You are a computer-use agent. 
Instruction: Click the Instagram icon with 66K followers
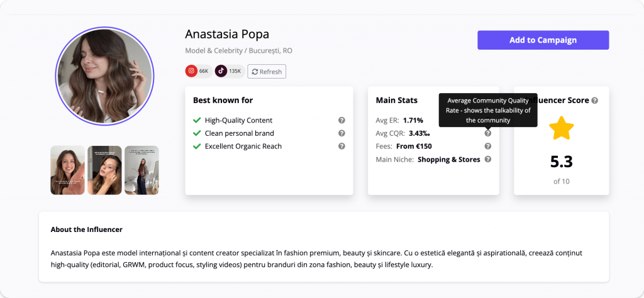click(191, 71)
